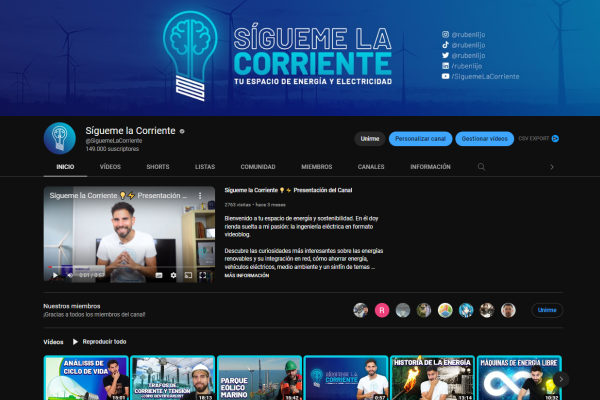Open the Twitter @rubenlijo banner link
The height and width of the screenshot is (400, 600).
point(463,56)
